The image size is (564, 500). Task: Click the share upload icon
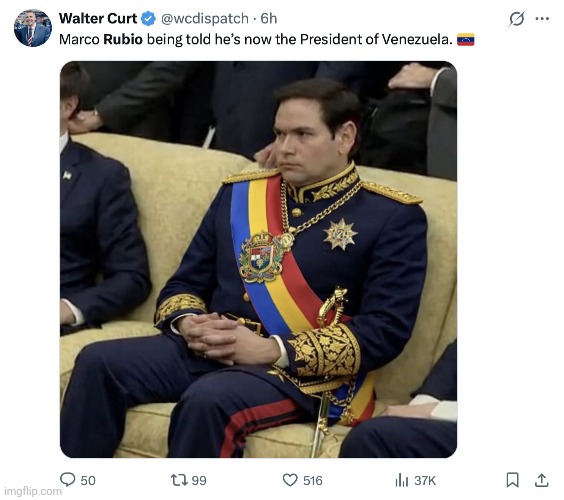(541, 480)
